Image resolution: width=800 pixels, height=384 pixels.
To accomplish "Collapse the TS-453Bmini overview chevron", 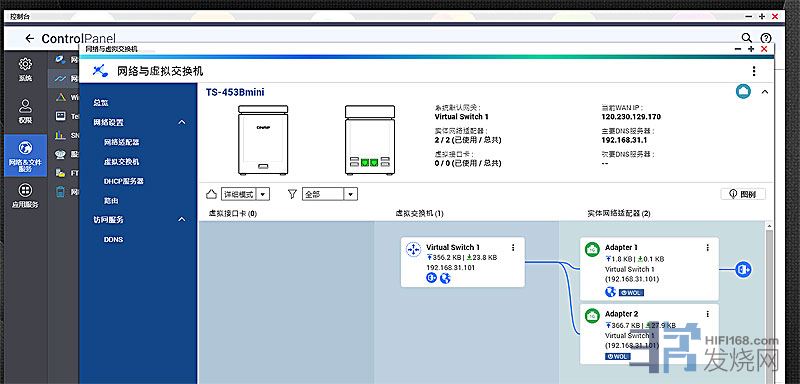I will tap(765, 92).
